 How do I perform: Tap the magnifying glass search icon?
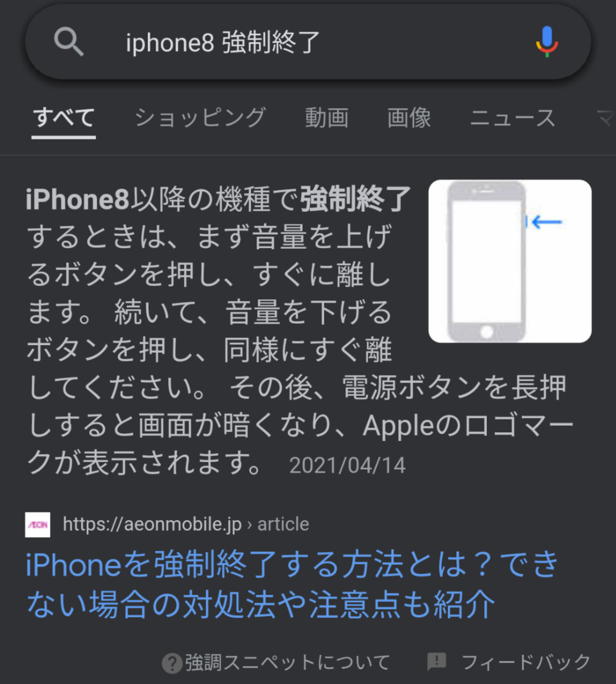(x=69, y=42)
